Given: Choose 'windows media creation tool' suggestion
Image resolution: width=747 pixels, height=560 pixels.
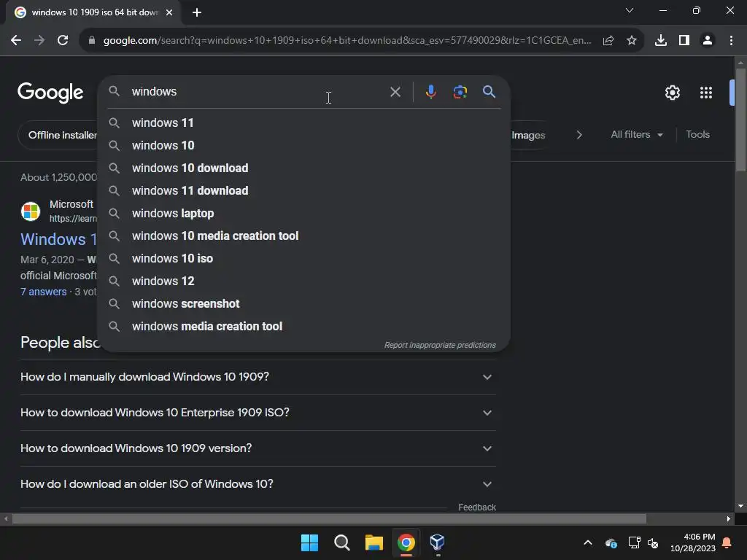Looking at the screenshot, I should coord(304,326).
